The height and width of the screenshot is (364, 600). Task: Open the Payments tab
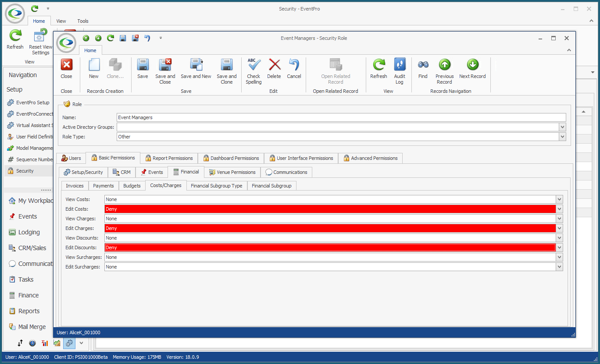click(x=104, y=186)
